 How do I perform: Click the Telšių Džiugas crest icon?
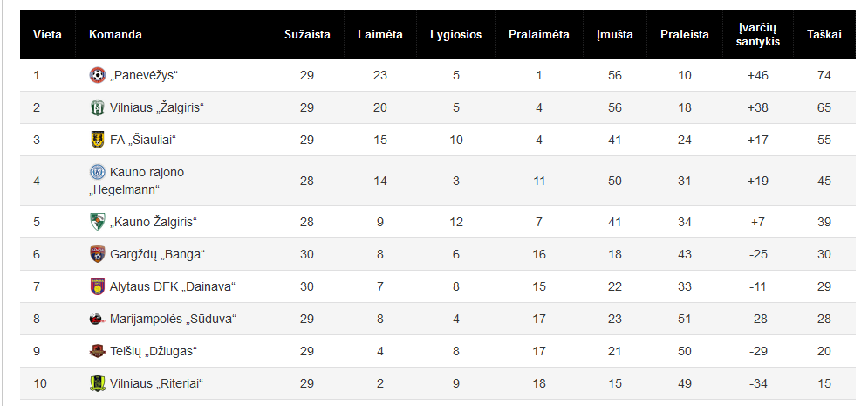point(98,351)
